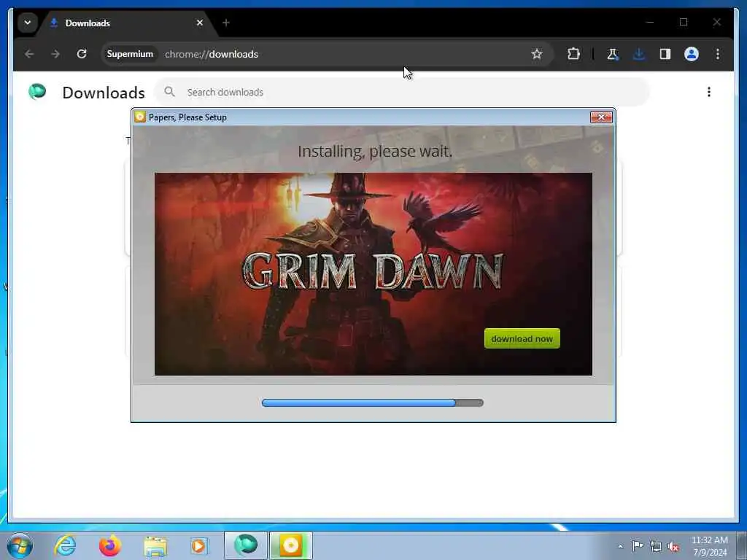Click the browser forward arrow
This screenshot has height=560, width=747.
(55, 54)
